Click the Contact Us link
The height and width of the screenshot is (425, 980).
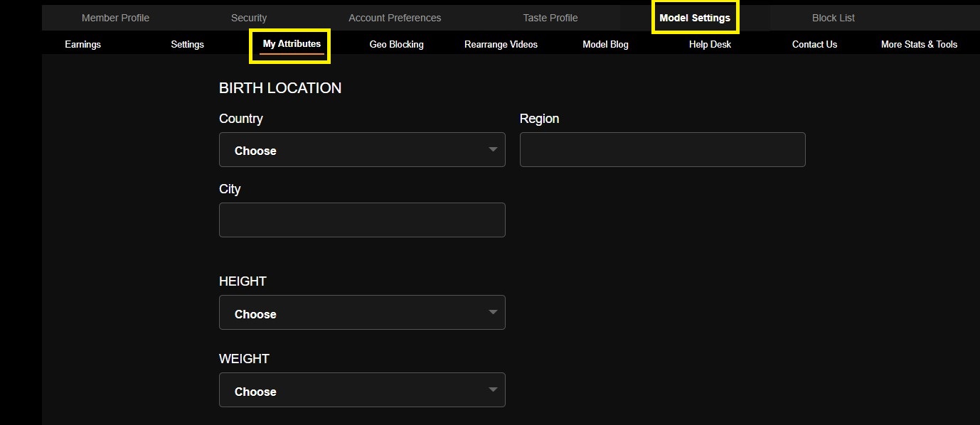814,44
